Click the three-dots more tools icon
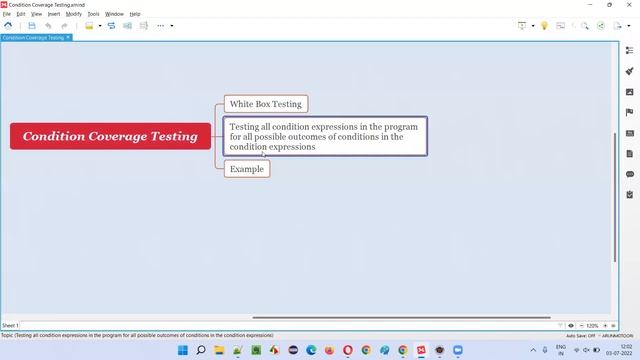Image resolution: width=640 pixels, height=360 pixels. (x=160, y=26)
